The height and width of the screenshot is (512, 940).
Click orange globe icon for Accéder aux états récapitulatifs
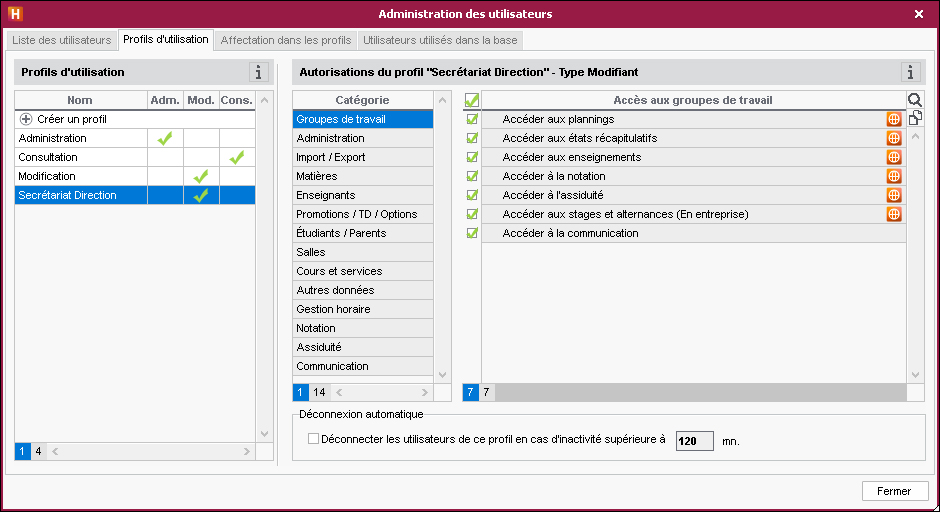tap(894, 138)
